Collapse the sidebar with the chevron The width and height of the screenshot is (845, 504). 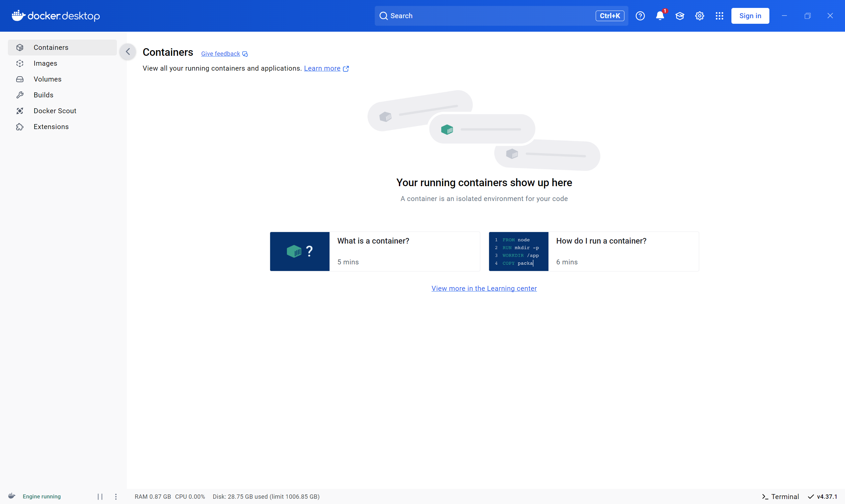point(128,51)
